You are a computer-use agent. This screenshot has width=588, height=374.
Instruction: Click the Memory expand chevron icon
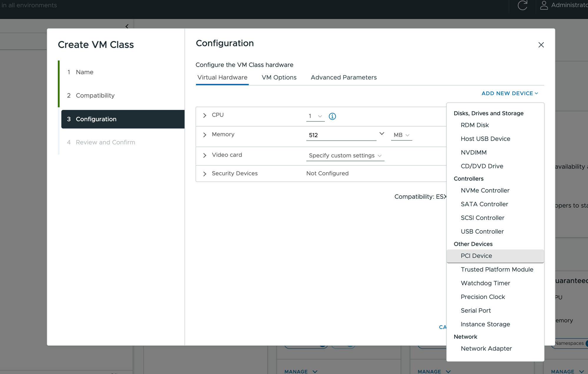pos(205,135)
